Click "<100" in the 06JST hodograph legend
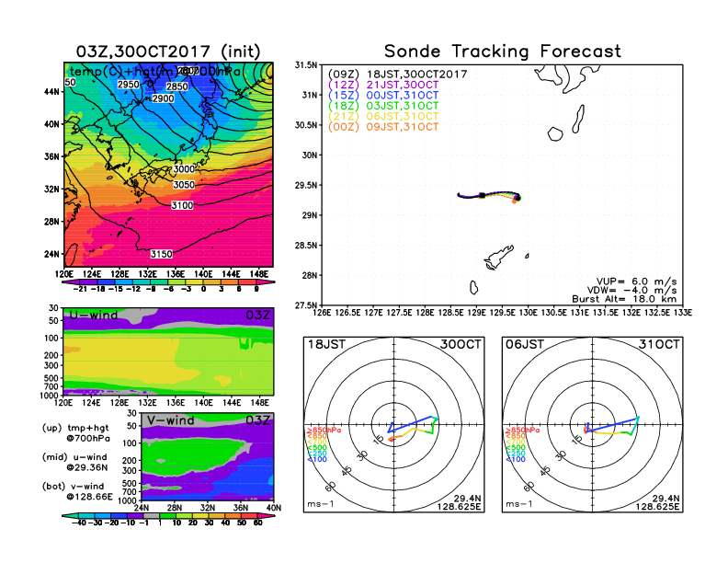728x563 pixels. tap(516, 459)
